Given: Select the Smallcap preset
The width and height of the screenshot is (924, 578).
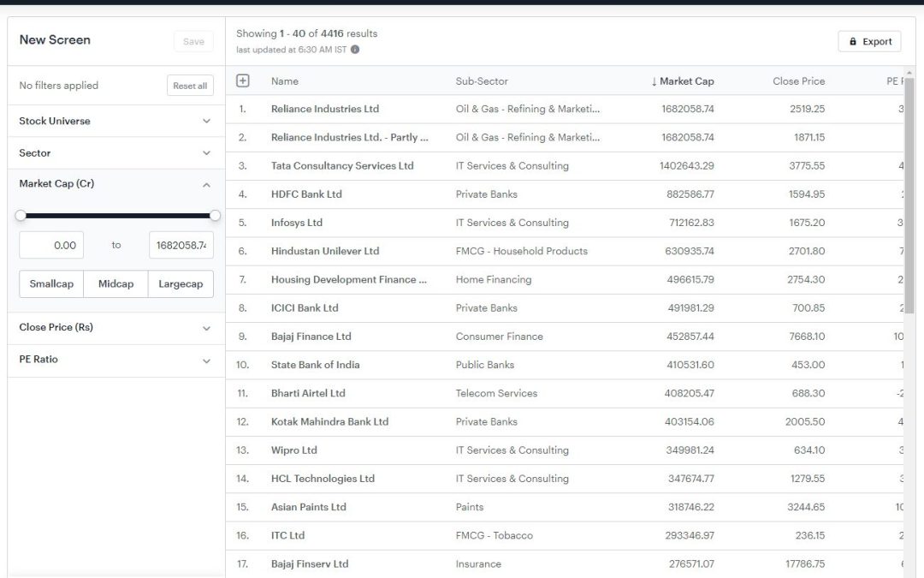Looking at the screenshot, I should pos(51,283).
